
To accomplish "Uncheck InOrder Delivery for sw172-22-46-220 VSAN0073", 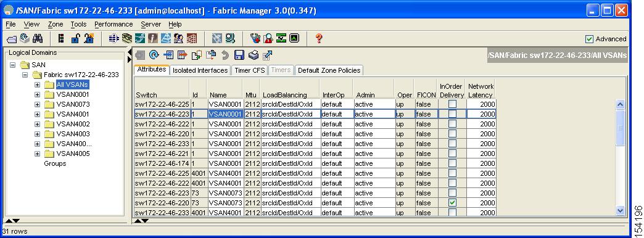I will pyautogui.click(x=452, y=203).
